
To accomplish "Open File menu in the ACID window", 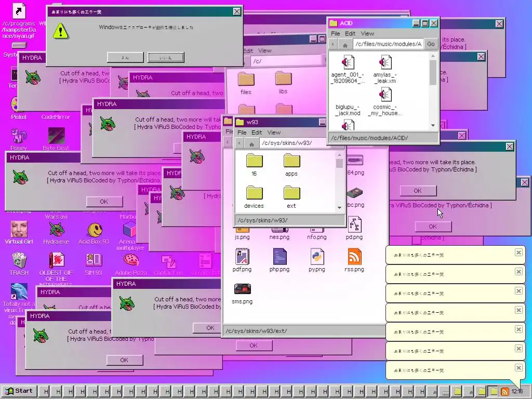I will 335,33.
